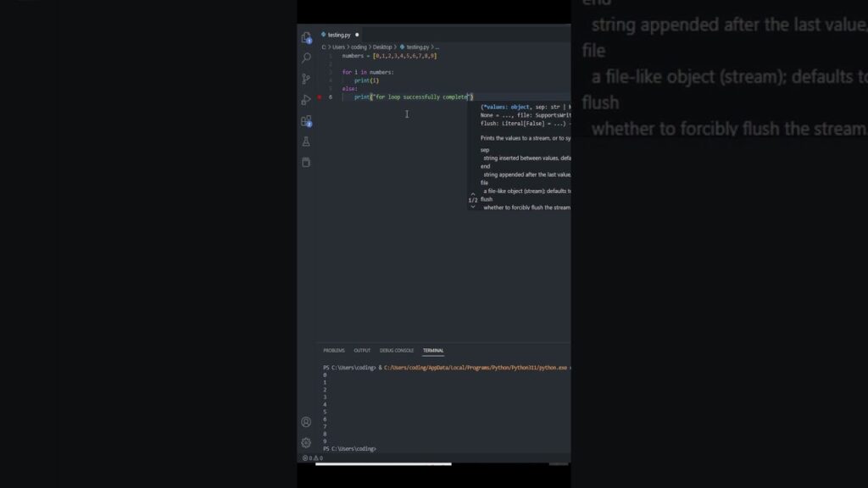
Task: Expand the testing.py breadcrumb item
Action: tap(417, 47)
